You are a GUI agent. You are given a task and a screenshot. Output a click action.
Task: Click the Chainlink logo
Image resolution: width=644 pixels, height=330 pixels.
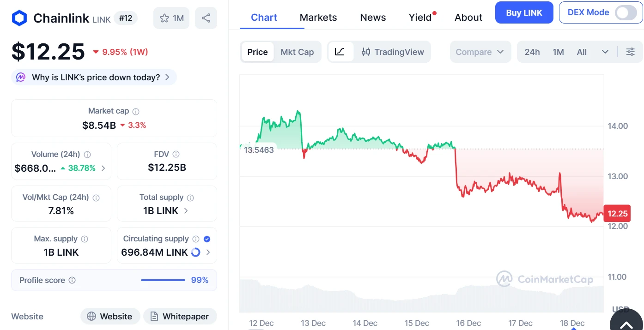tap(18, 18)
